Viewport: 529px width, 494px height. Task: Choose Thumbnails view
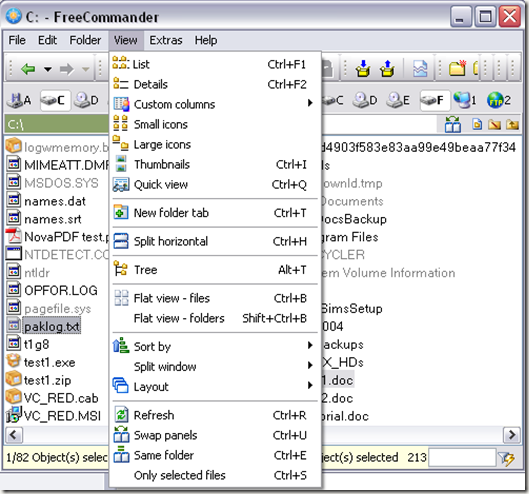[x=215, y=164]
